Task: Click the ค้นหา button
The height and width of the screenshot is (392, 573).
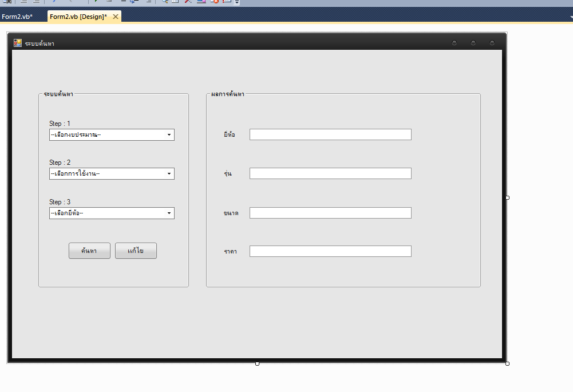Action: point(89,251)
